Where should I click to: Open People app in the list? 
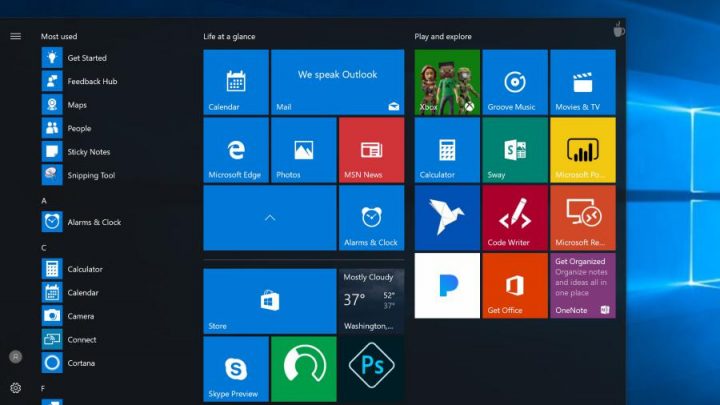67,128
